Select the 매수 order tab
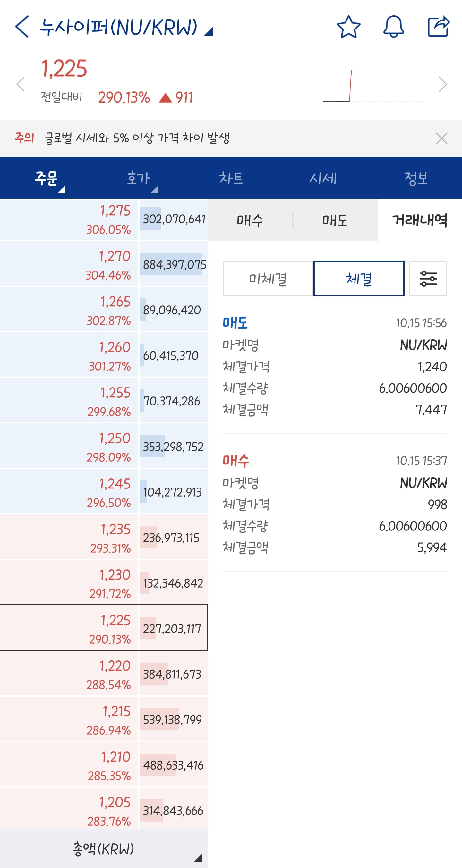Image resolution: width=462 pixels, height=868 pixels. [x=250, y=221]
